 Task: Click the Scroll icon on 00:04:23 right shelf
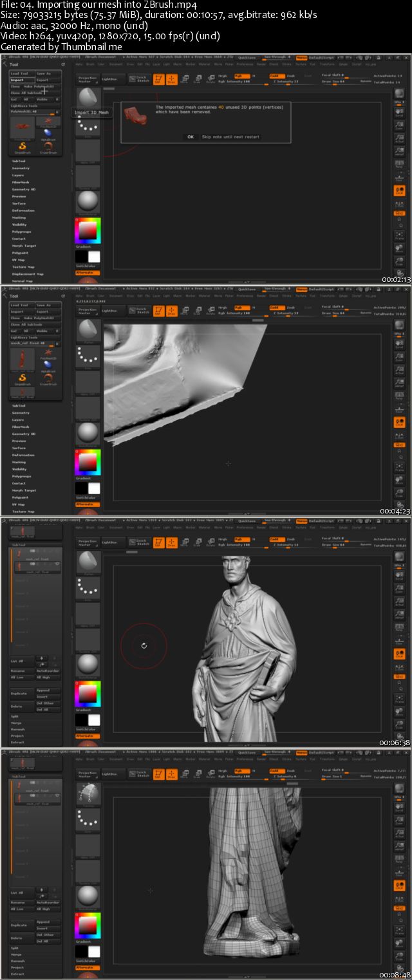[x=399, y=345]
